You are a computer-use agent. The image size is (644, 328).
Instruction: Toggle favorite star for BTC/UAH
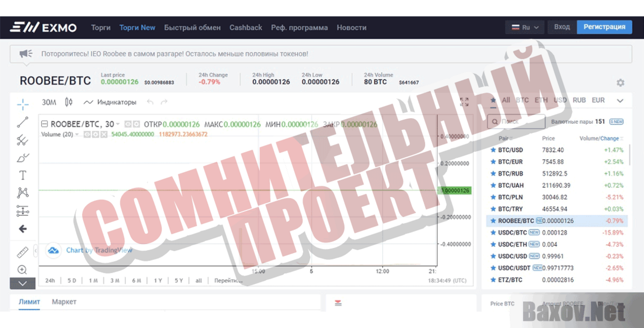click(x=493, y=186)
